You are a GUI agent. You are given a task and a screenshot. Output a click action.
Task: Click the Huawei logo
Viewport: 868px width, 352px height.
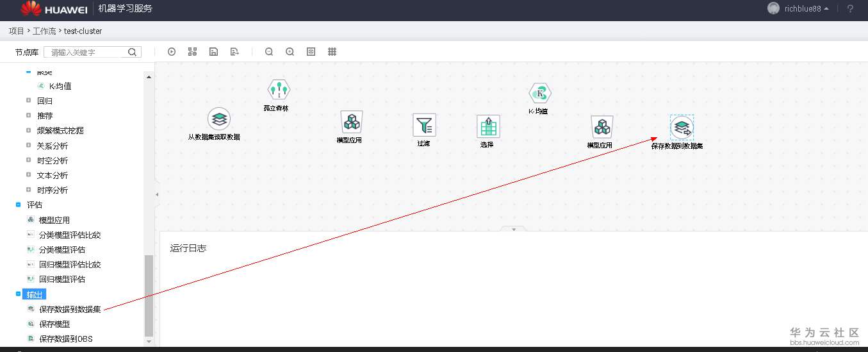pos(53,8)
